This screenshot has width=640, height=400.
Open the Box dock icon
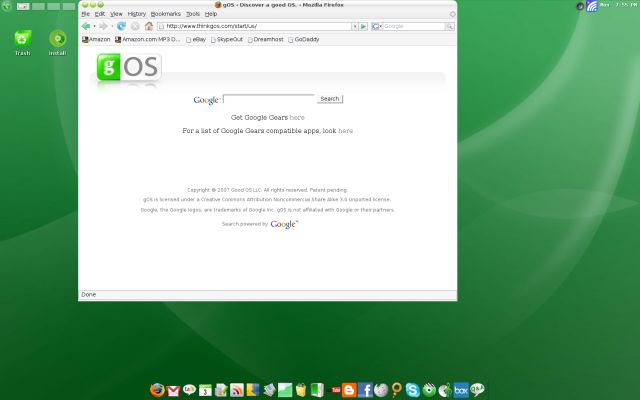tap(461, 390)
